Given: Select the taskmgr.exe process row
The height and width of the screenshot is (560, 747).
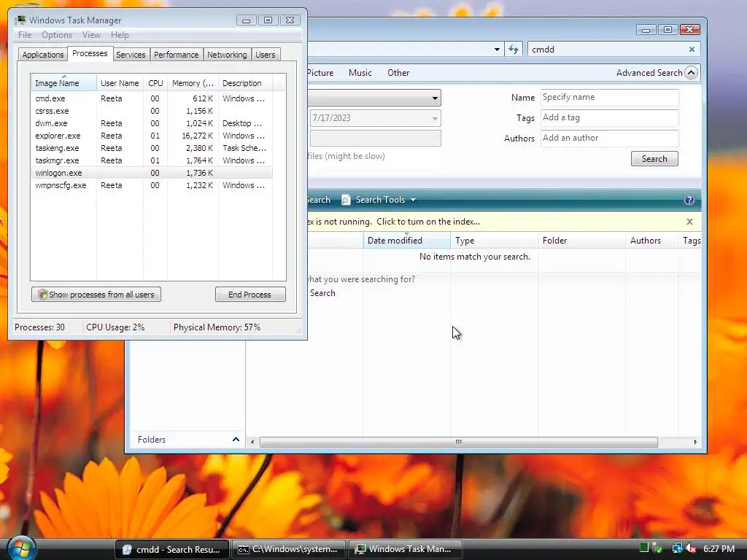Looking at the screenshot, I should point(152,160).
